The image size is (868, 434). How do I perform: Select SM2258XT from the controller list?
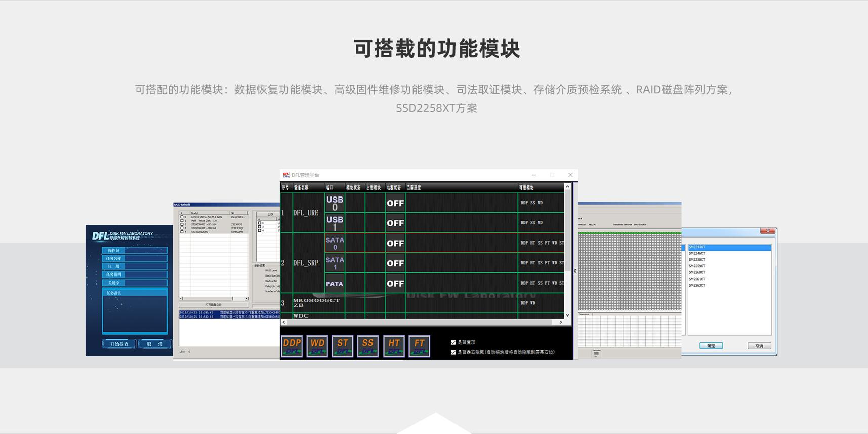pos(697,260)
